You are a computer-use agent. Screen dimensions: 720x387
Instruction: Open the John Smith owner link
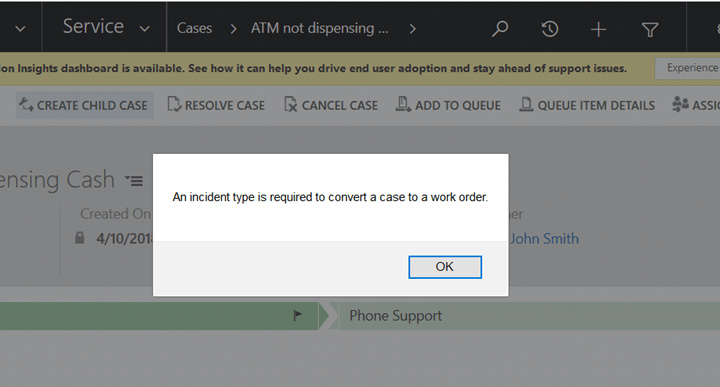tap(544, 238)
